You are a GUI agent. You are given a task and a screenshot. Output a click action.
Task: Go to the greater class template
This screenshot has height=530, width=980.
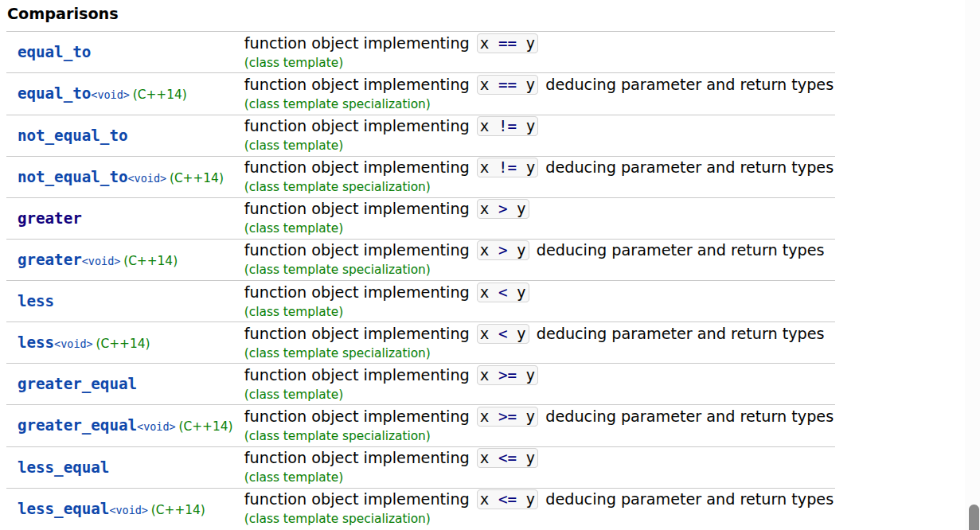point(49,218)
